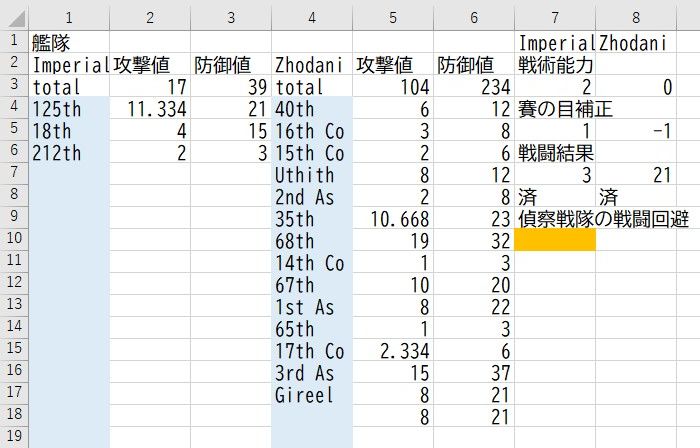Select the 68th fleet cell
Screen dimensions: 700x448
click(312, 240)
